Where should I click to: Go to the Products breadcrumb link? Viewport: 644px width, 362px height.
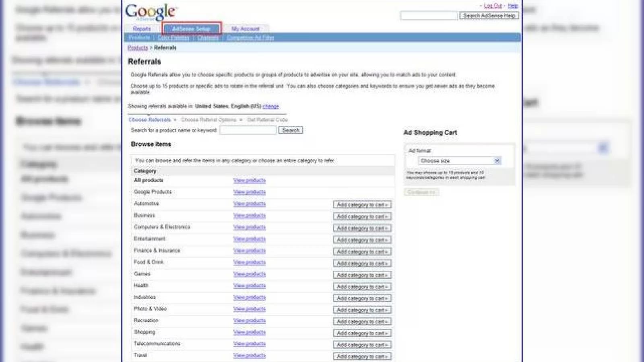pyautogui.click(x=138, y=47)
